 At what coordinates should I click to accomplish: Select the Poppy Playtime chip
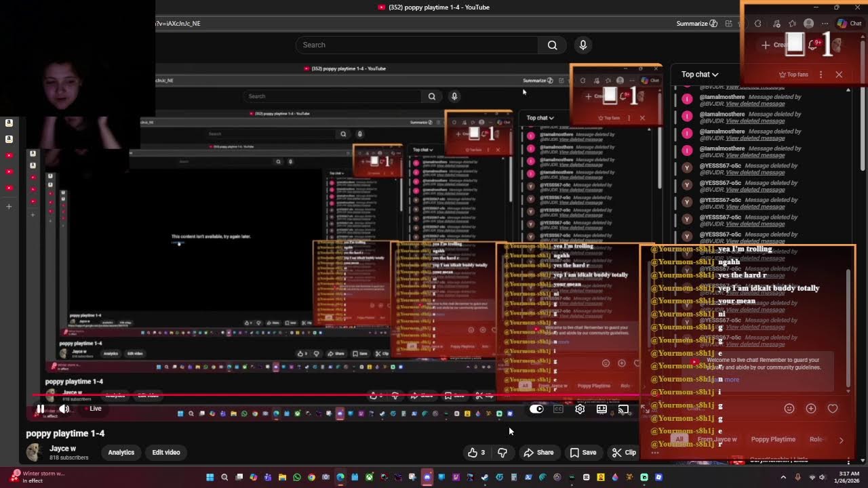773,439
